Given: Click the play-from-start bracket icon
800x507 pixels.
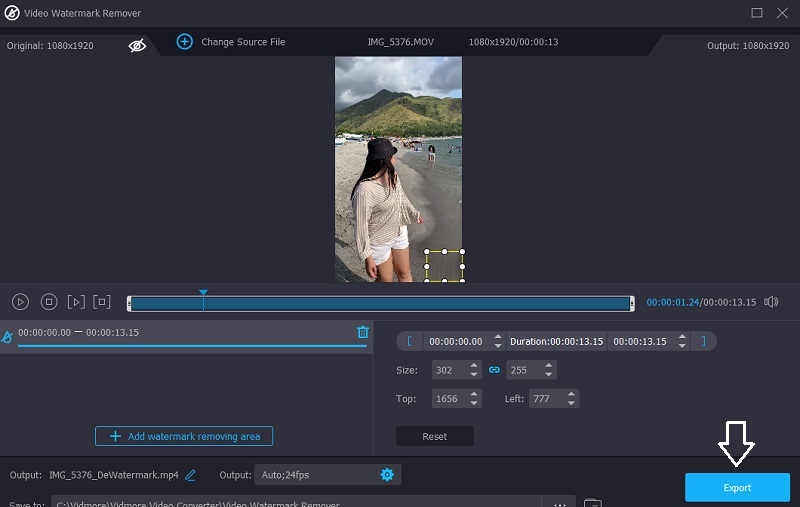Looking at the screenshot, I should coord(76,302).
